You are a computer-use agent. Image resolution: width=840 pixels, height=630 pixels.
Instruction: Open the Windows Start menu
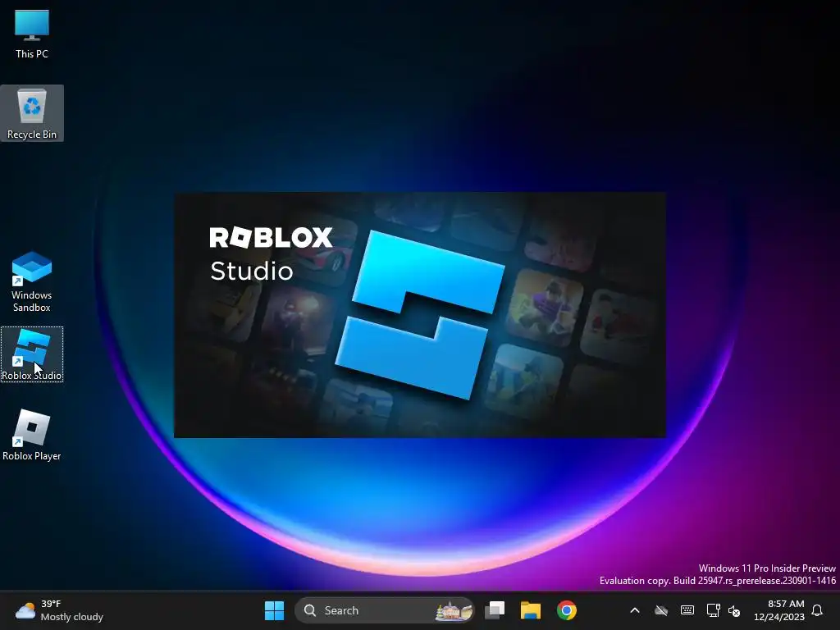coord(274,610)
